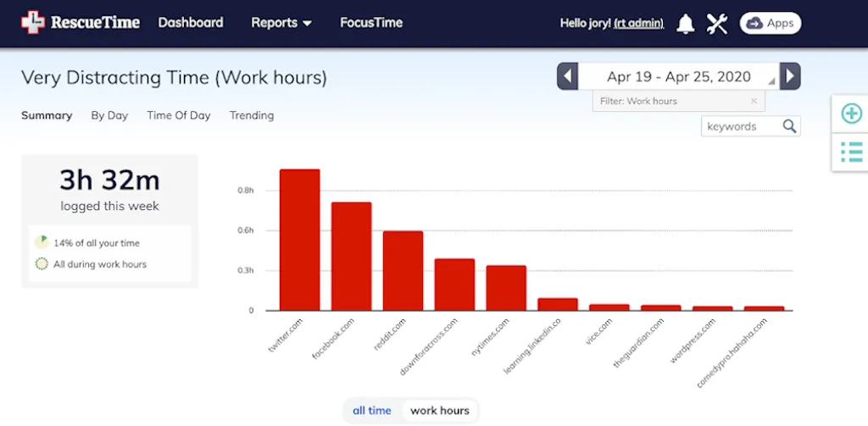Click the wordpress.com axis label

[693, 340]
